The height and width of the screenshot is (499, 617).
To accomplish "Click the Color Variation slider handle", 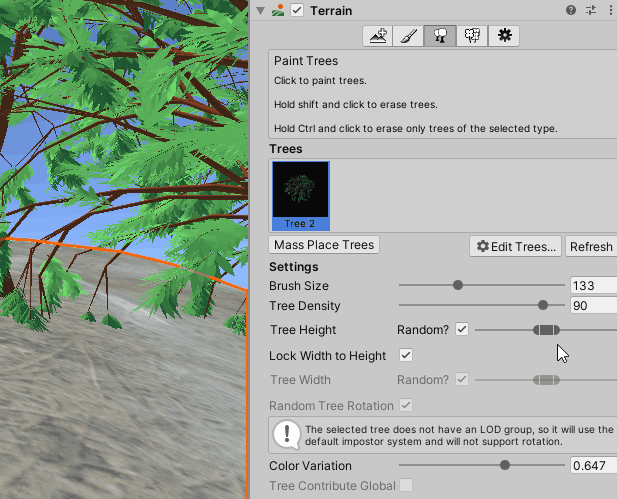I will pos(505,465).
